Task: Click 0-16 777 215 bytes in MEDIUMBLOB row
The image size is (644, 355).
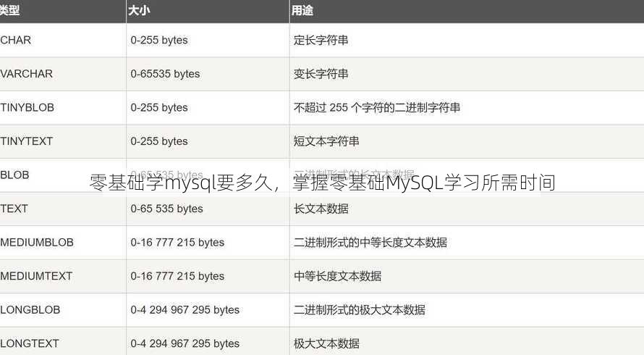Action: [x=177, y=243]
